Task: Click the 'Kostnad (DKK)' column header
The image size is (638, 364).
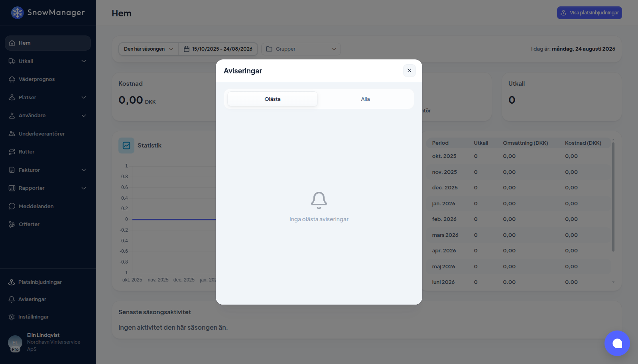Action: coord(583,143)
